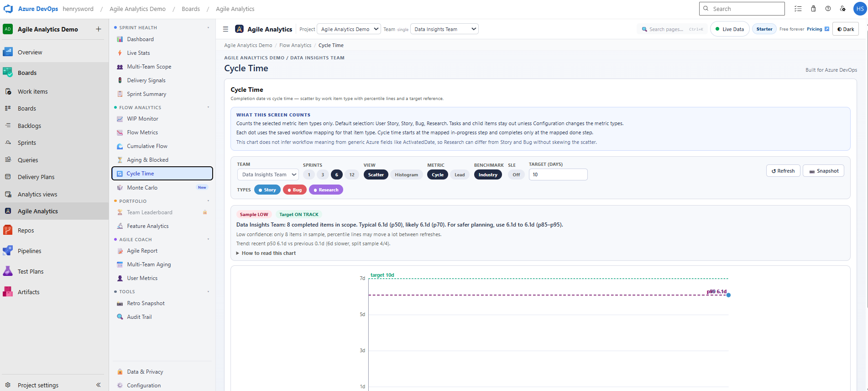Viewport: 868px width, 391px height.
Task: Click the Snapshot button
Action: (823, 171)
